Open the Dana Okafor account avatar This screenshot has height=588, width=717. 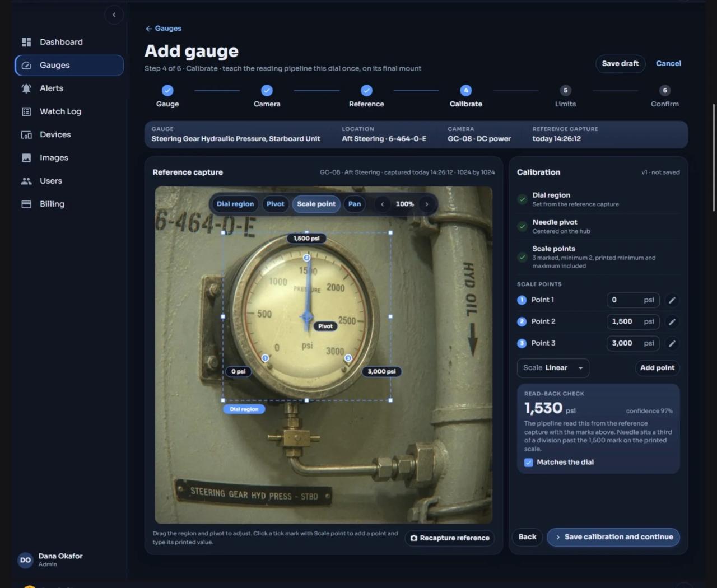[26, 560]
